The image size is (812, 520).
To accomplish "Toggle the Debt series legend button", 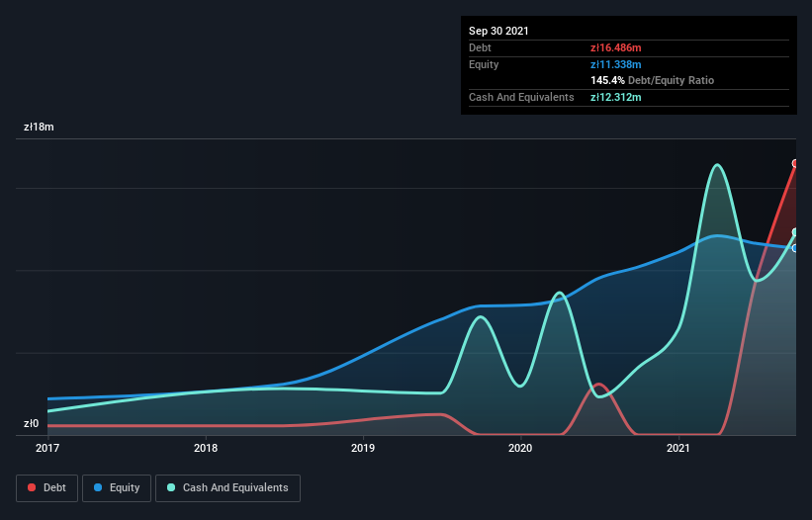I will point(46,488).
